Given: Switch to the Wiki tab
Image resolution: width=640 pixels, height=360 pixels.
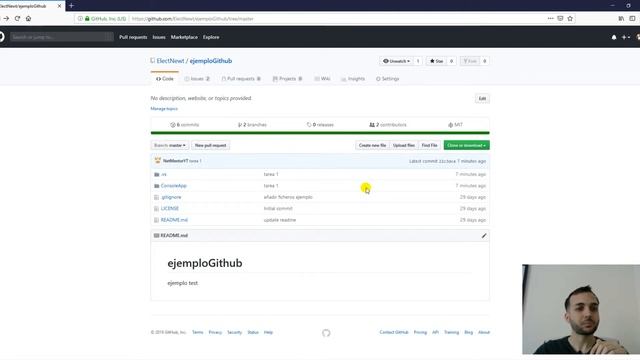Looking at the screenshot, I should pyautogui.click(x=322, y=79).
